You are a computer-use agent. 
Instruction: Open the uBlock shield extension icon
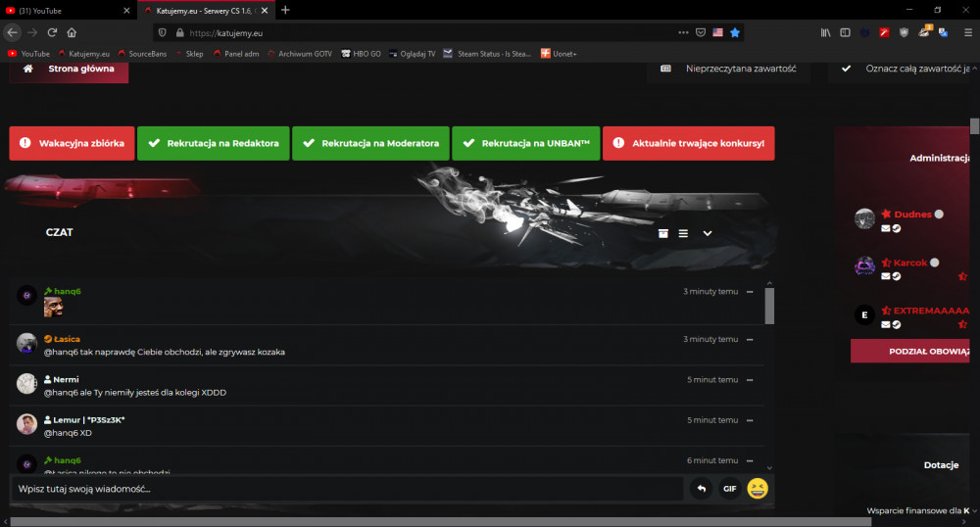pyautogui.click(x=904, y=32)
